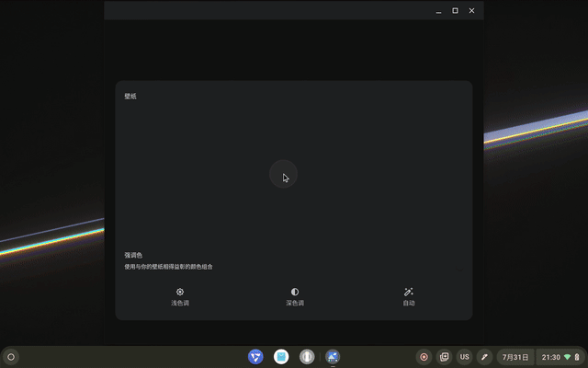Screen dimensions: 588x368
Task: Click the active wallpaper app shelf icon
Action: pyautogui.click(x=333, y=356)
